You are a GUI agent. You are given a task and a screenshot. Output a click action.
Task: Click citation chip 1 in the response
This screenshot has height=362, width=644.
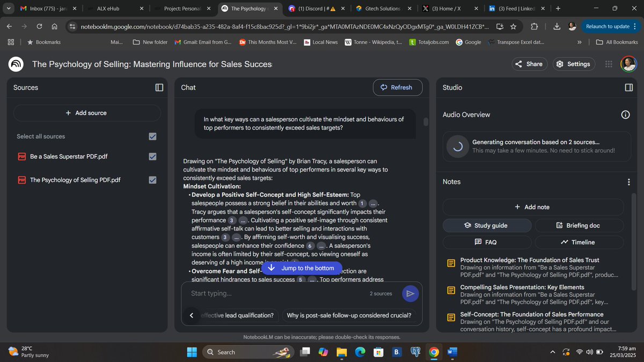click(x=362, y=203)
